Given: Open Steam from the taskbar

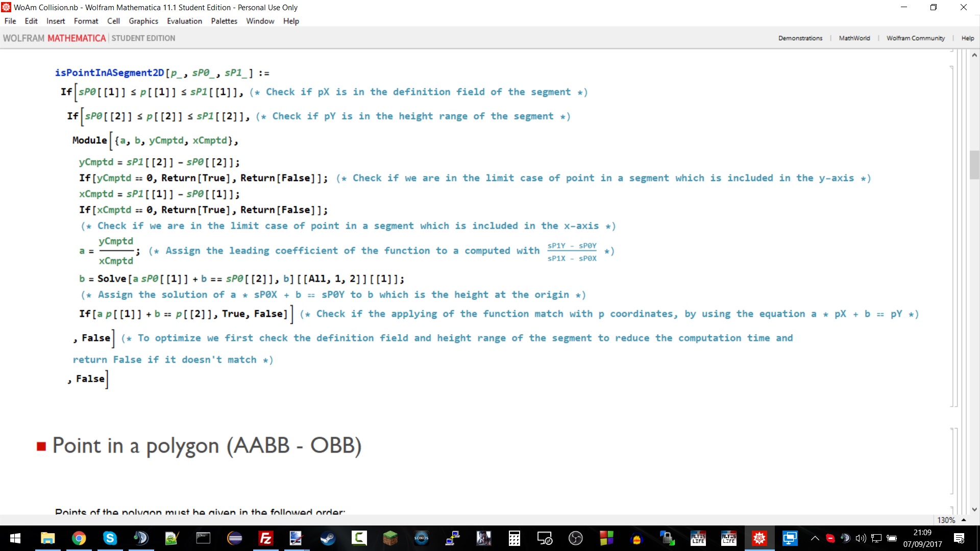Looking at the screenshot, I should (x=328, y=538).
